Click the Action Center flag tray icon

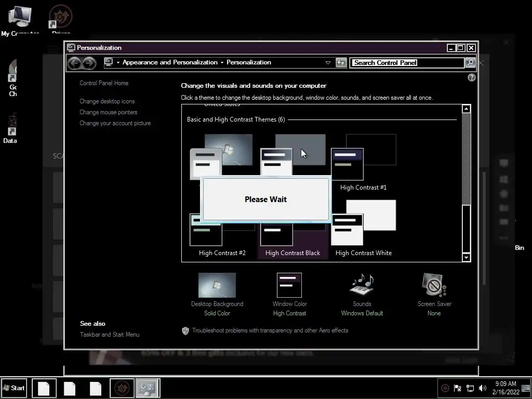coord(457,388)
